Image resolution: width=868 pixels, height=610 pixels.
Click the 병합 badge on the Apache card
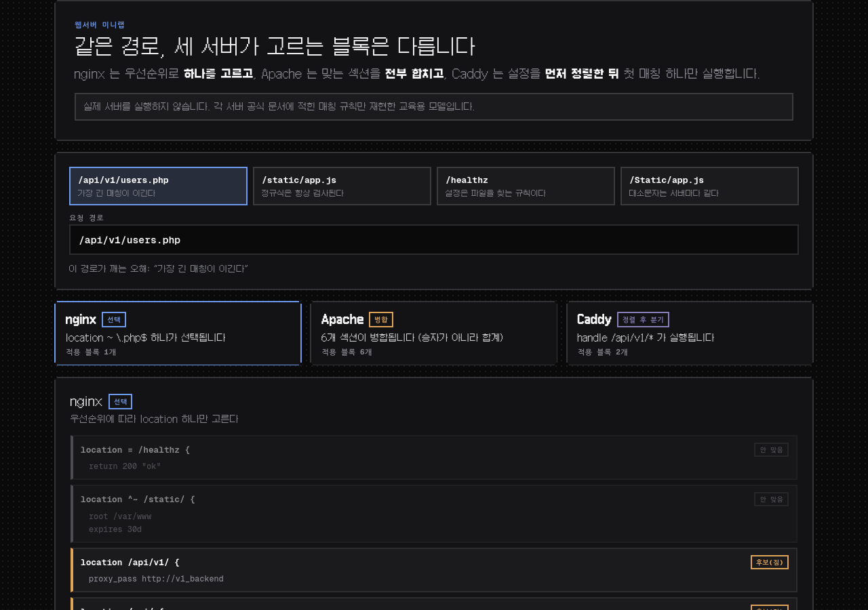point(381,319)
